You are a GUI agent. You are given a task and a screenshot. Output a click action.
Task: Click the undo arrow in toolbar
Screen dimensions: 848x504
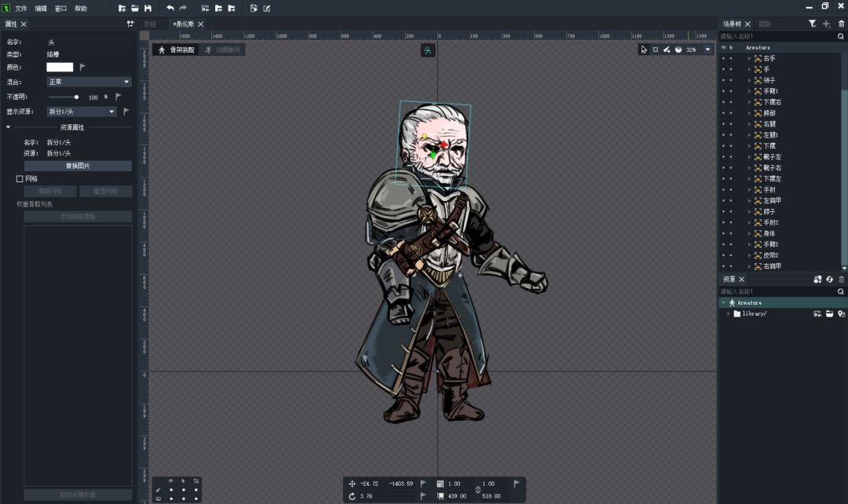170,8
